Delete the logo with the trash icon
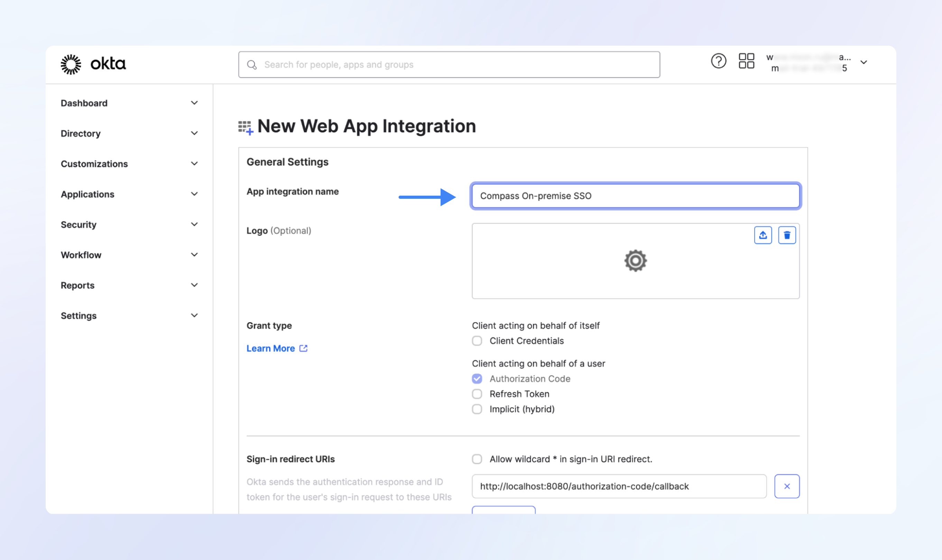The width and height of the screenshot is (942, 560). click(x=787, y=235)
